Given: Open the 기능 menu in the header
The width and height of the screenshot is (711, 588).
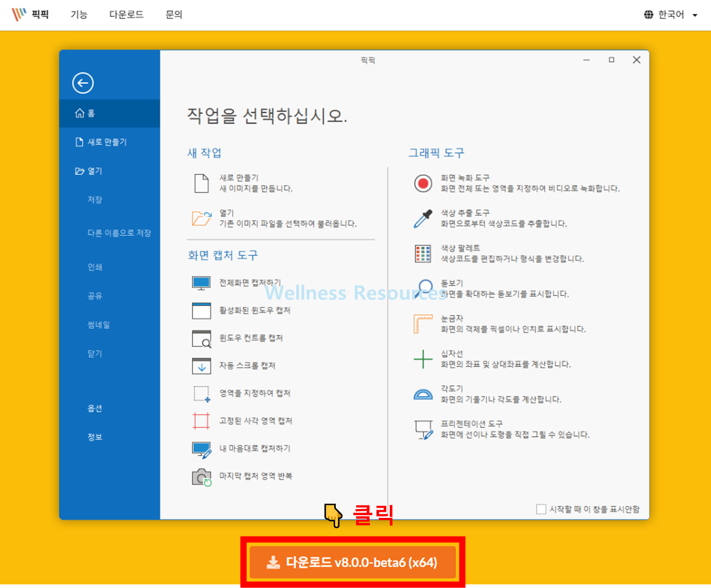Looking at the screenshot, I should coord(79,15).
